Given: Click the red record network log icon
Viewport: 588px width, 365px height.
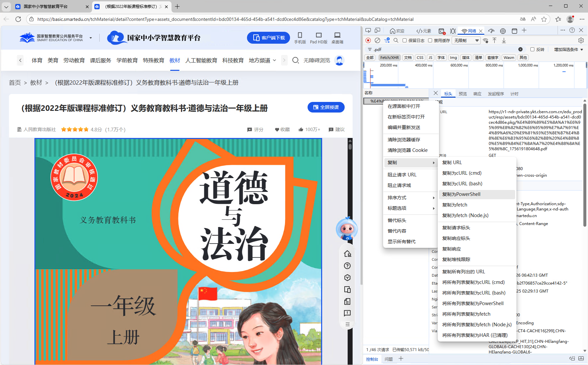Looking at the screenshot, I should click(368, 40).
